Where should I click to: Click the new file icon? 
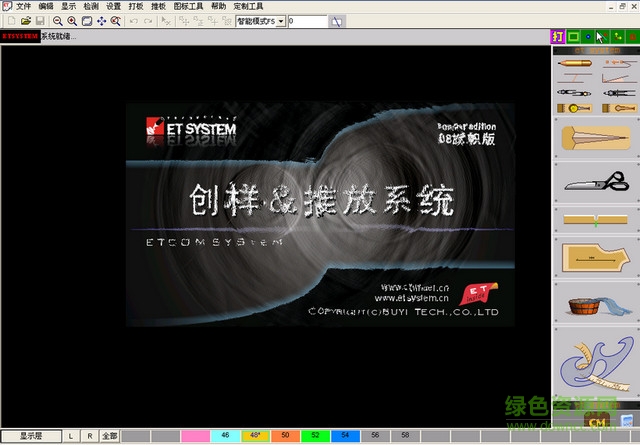[11, 21]
